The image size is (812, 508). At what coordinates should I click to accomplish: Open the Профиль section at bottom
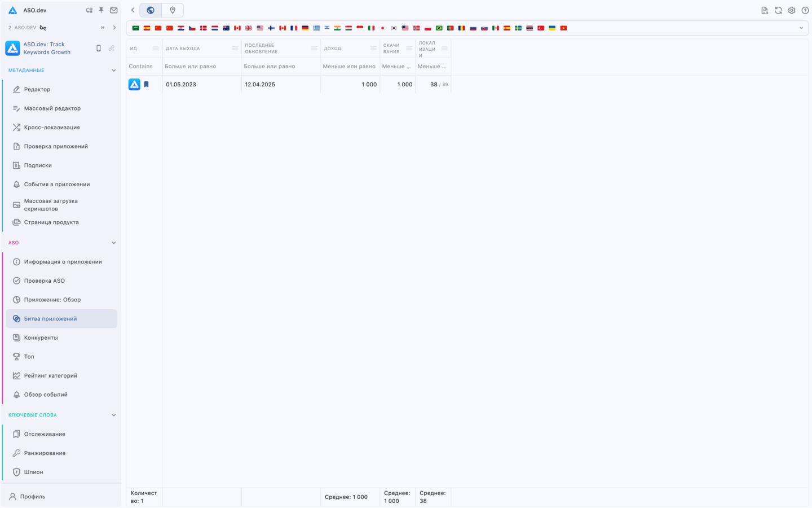coord(31,496)
